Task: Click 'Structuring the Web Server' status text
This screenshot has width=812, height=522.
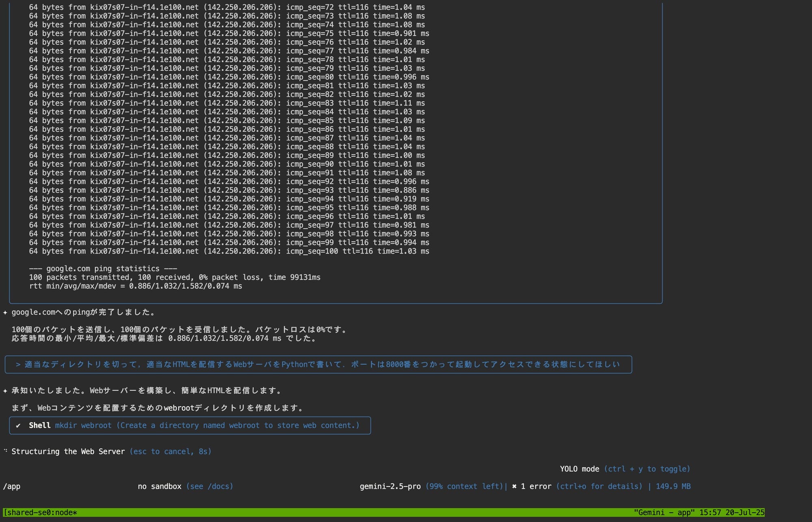Action: [x=68, y=451]
